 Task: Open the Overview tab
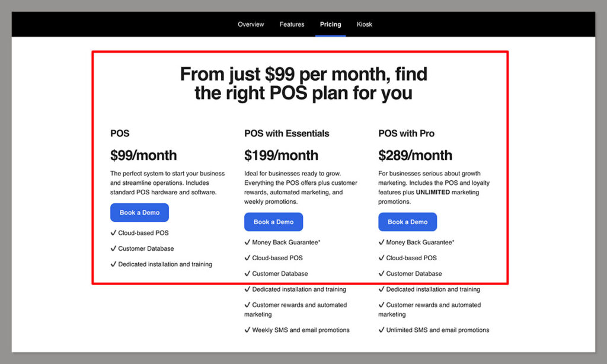coord(251,24)
